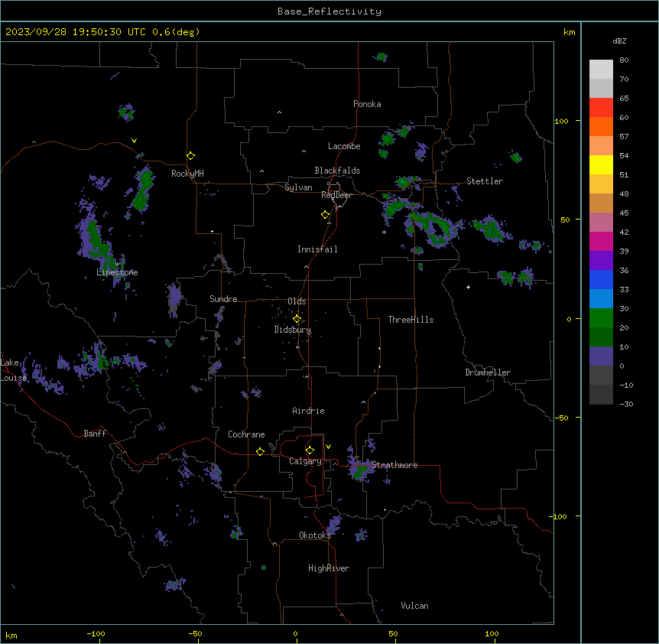Click the Lake Louise label
The image size is (659, 644).
[x=13, y=370]
